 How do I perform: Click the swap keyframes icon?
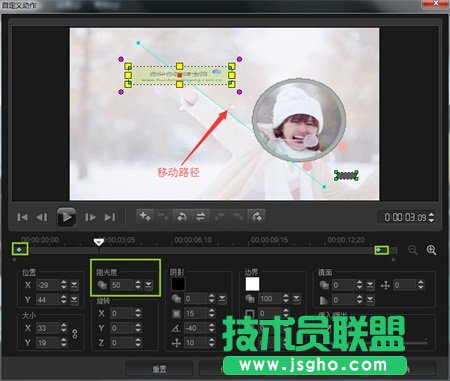(x=201, y=216)
